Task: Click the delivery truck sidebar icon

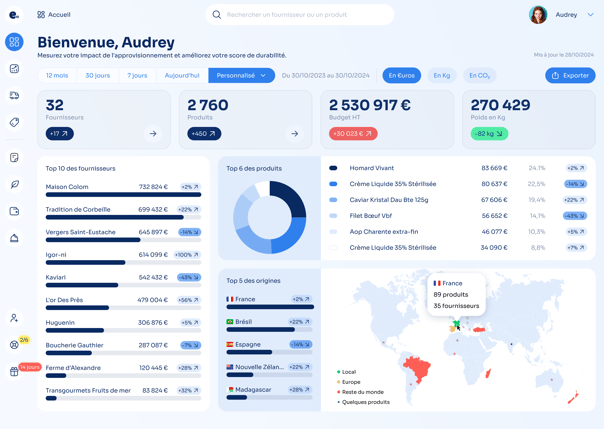Action: tap(14, 95)
